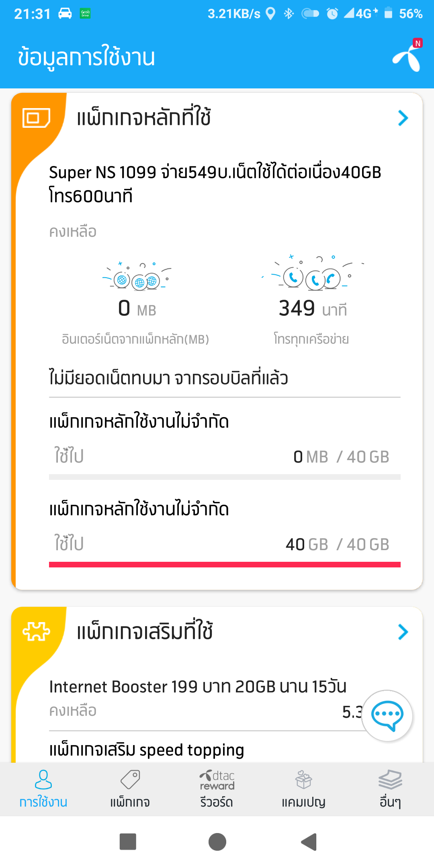Tap the Super NS 1099 package name
The image size is (434, 868).
[215, 184]
